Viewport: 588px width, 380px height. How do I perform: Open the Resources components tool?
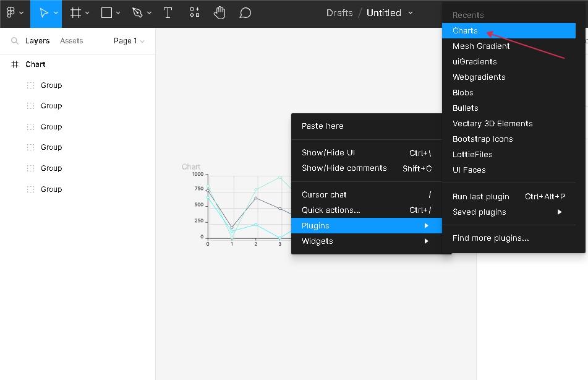194,13
